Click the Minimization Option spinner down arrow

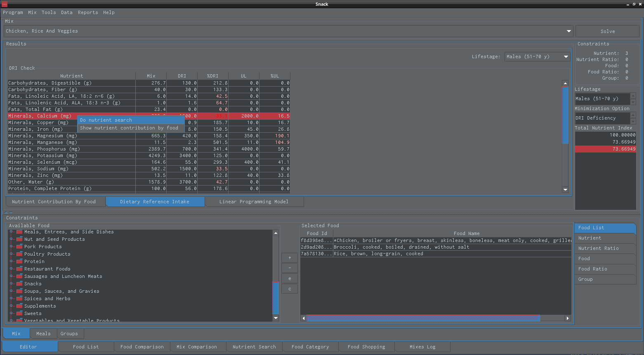[x=633, y=121]
